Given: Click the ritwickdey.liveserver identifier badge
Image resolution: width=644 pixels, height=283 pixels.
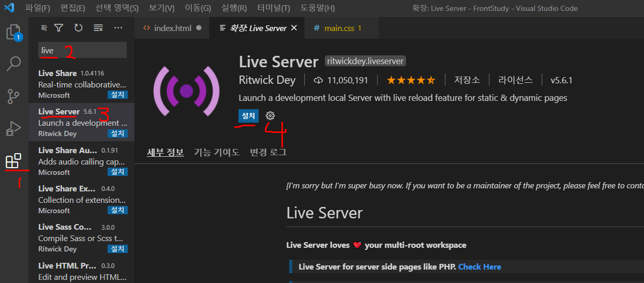Looking at the screenshot, I should (365, 61).
